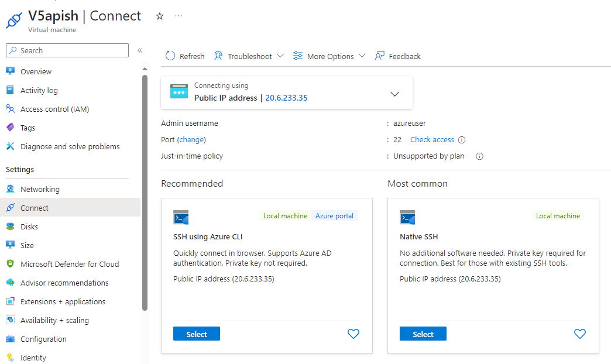Image resolution: width=611 pixels, height=364 pixels.
Task: Collapse the sidebar with the double chevron
Action: tap(140, 50)
